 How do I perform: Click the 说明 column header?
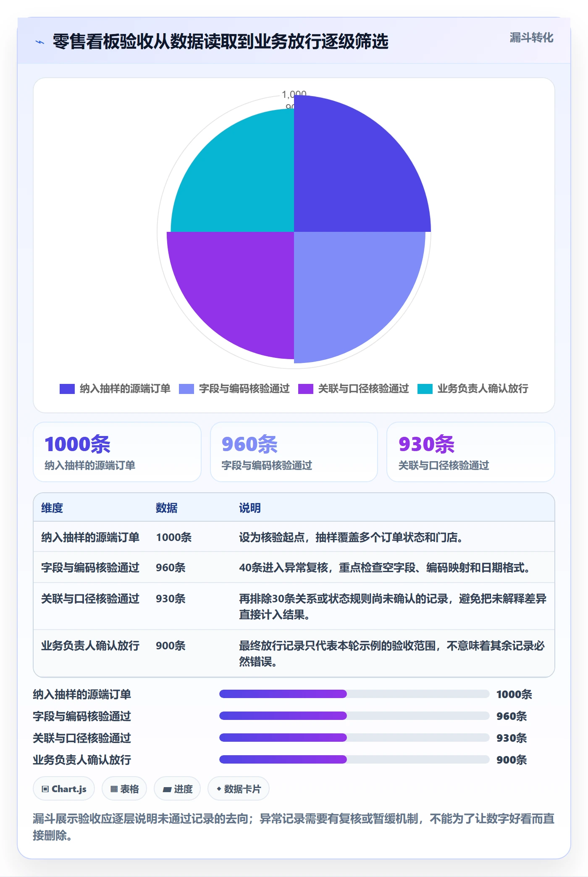(x=250, y=508)
